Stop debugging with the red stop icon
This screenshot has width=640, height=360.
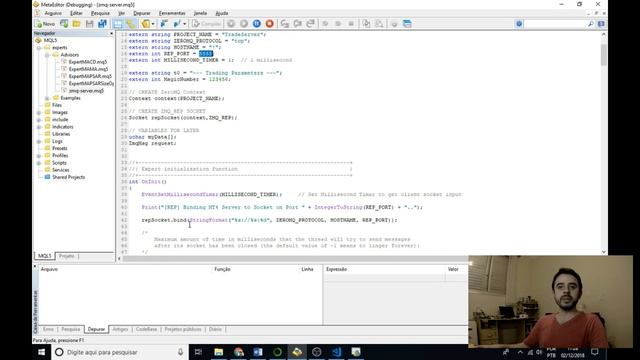269,24
